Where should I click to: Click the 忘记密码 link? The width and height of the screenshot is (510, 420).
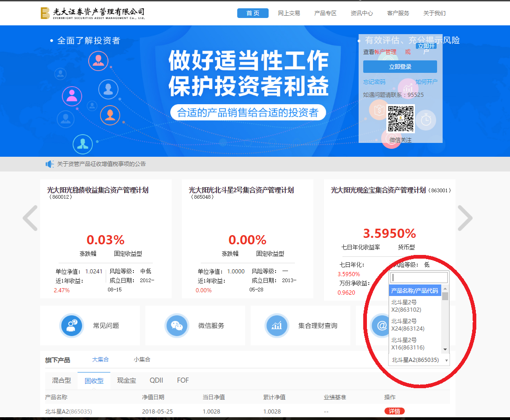[x=374, y=82]
